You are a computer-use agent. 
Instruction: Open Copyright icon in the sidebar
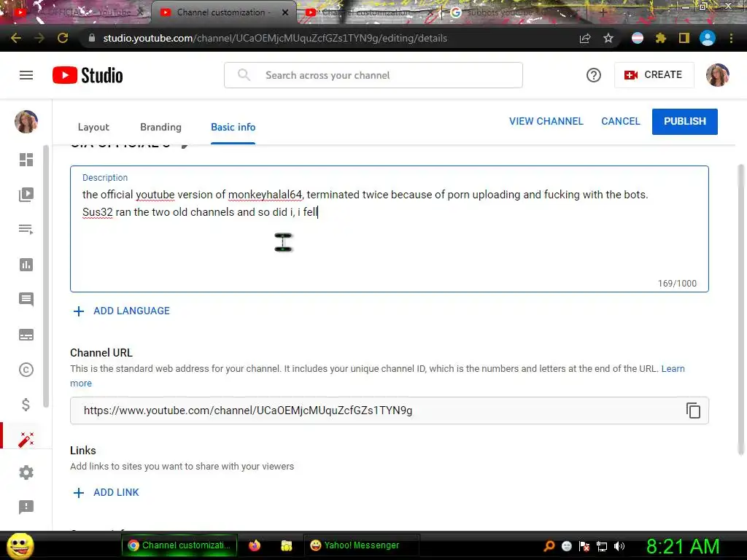click(26, 370)
